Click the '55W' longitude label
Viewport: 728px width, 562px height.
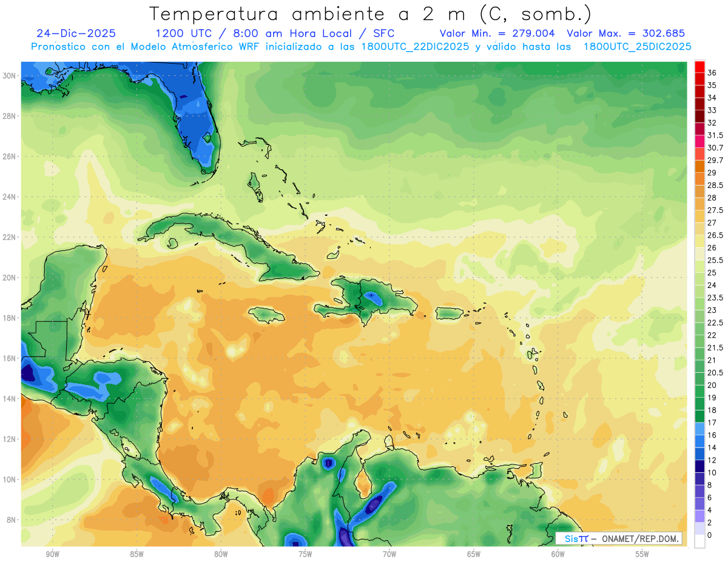point(642,554)
